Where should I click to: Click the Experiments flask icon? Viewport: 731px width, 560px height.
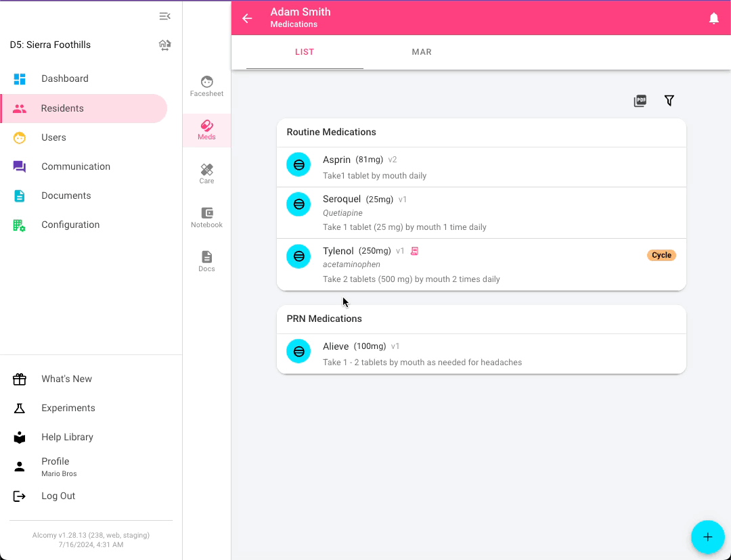[x=20, y=409]
